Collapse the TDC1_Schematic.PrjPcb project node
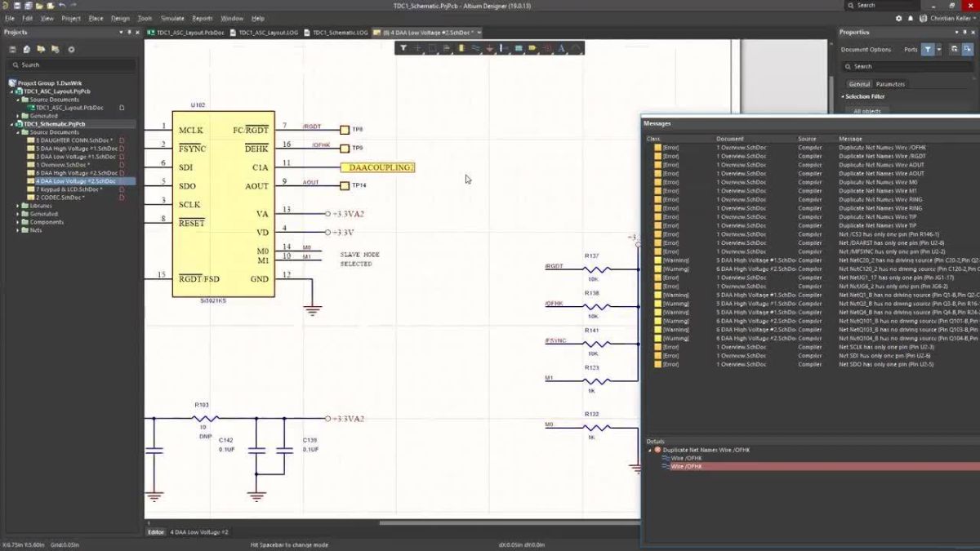This screenshot has height=551, width=980. click(x=13, y=123)
